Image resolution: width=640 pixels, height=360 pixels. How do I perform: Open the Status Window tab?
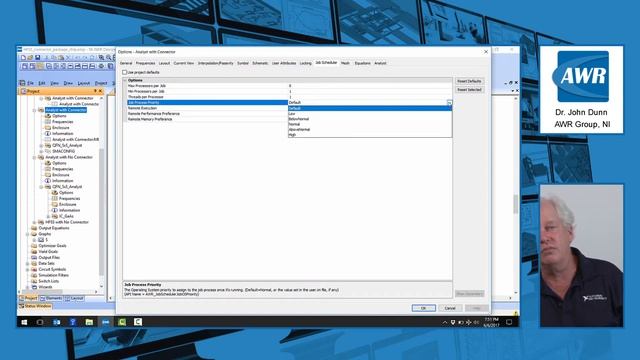(x=36, y=306)
